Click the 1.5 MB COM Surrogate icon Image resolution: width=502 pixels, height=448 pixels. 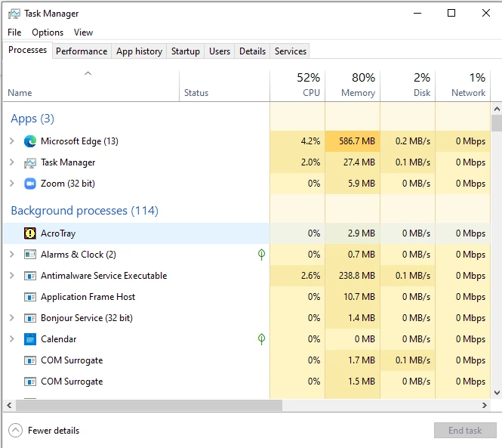30,382
